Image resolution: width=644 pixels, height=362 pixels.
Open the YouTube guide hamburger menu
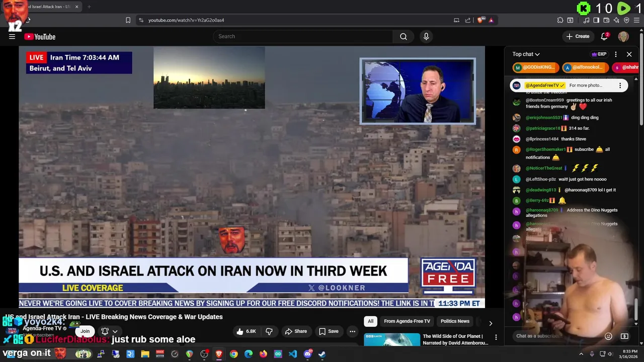pos(12,37)
